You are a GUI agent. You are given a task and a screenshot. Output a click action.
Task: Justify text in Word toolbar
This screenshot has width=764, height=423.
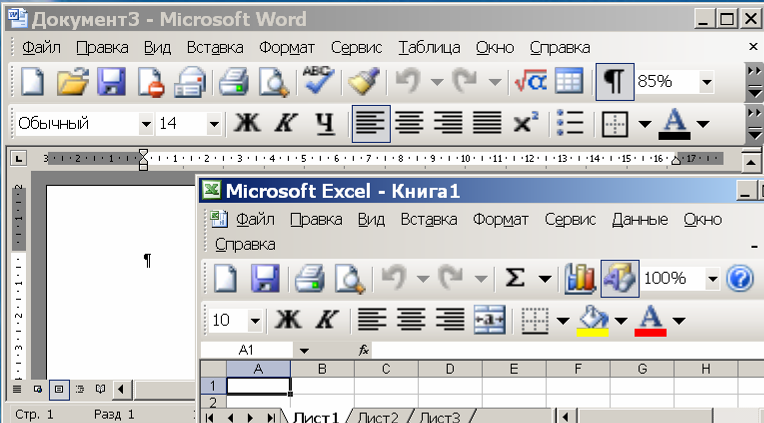487,123
